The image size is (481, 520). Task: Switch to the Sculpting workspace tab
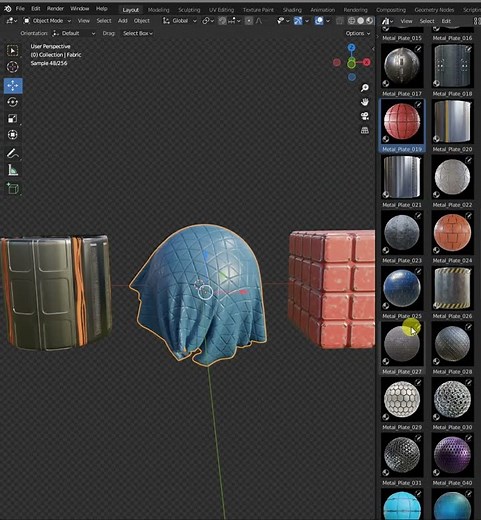[189, 10]
